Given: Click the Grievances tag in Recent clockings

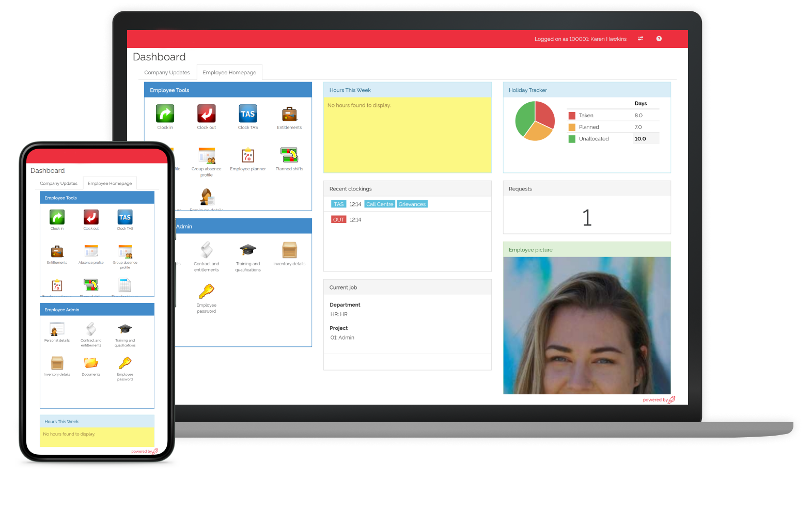Looking at the screenshot, I should pyautogui.click(x=412, y=204).
